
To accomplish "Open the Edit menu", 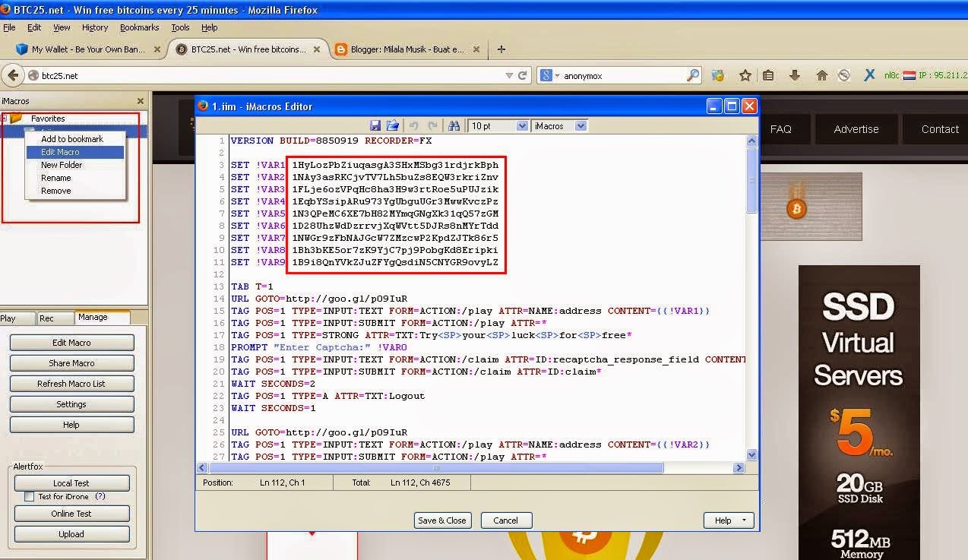I will tap(34, 27).
